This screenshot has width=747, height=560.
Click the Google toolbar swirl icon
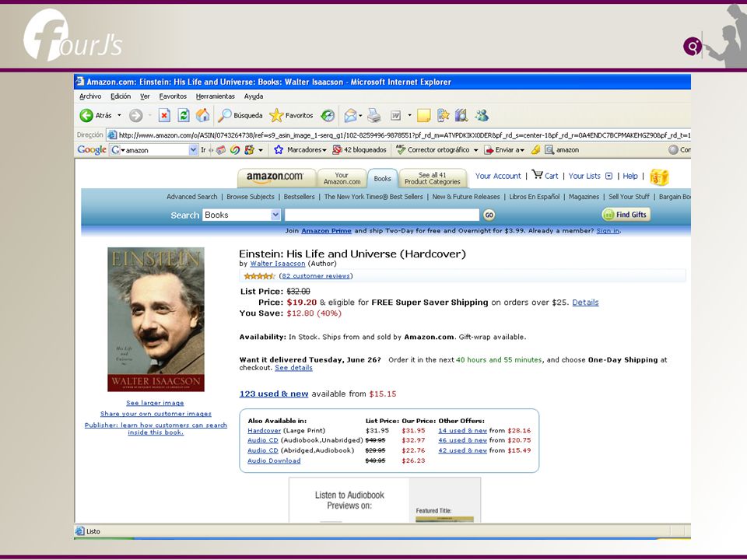click(x=235, y=150)
